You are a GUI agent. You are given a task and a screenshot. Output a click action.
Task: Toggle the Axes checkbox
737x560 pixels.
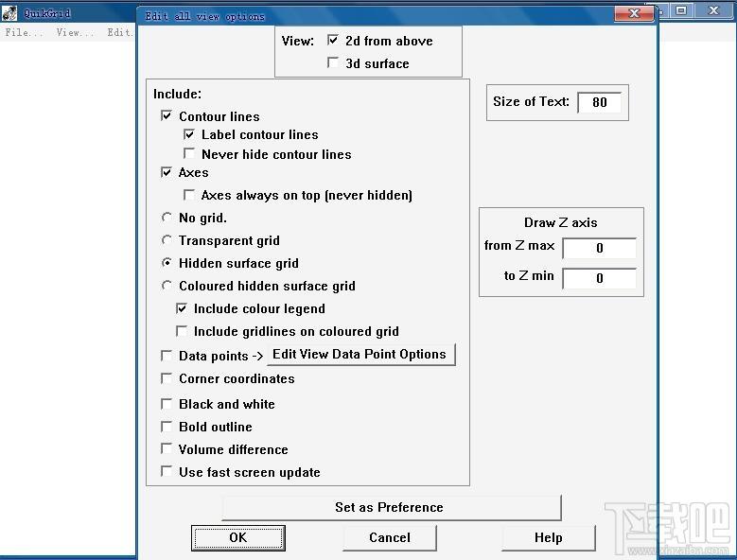(x=167, y=172)
